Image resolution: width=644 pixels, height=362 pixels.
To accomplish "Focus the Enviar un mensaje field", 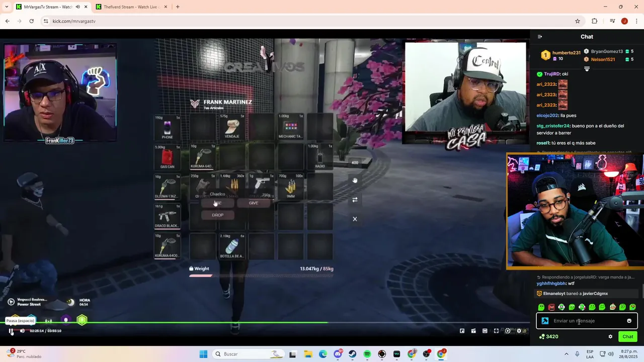I will click(x=587, y=321).
